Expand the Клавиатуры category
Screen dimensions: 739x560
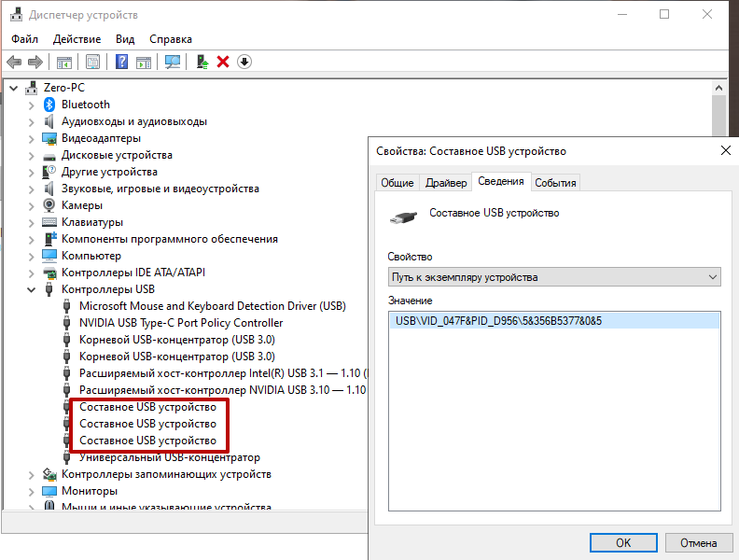[x=31, y=223]
